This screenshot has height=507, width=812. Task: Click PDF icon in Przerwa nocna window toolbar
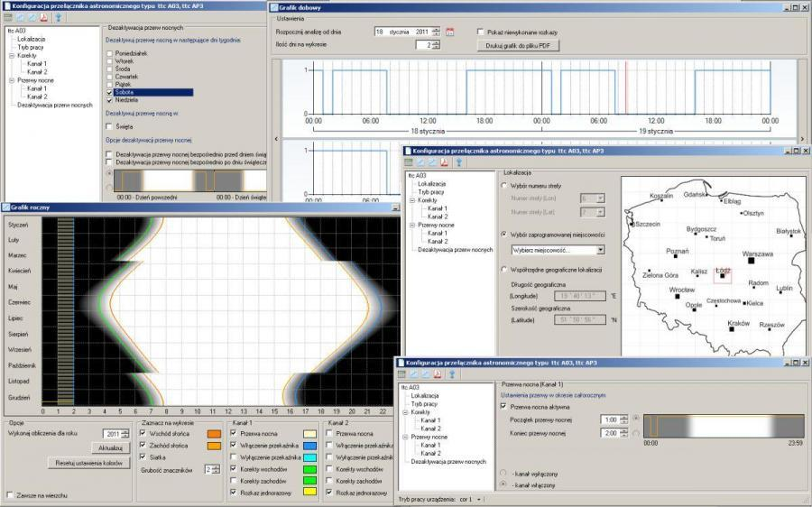(x=437, y=373)
